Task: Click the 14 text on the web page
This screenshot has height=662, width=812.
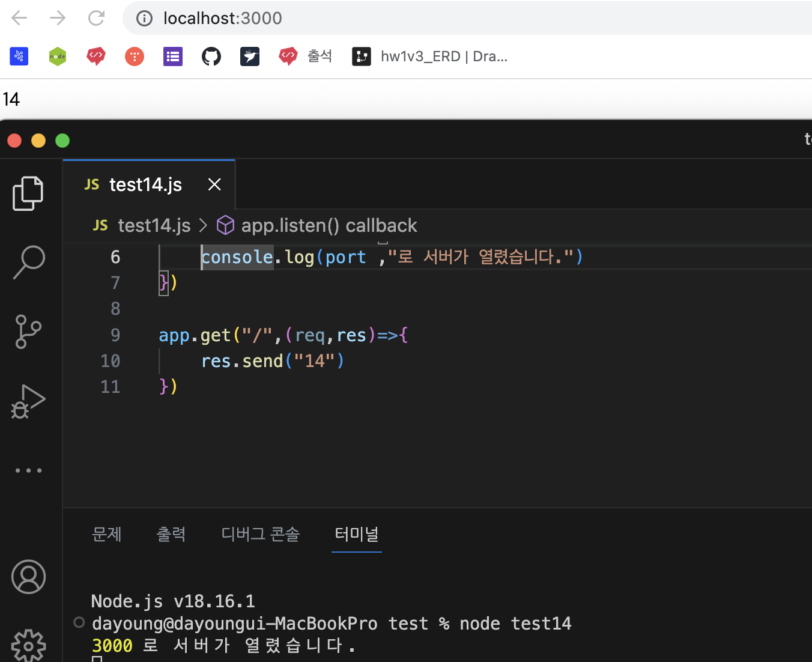Action: [11, 99]
